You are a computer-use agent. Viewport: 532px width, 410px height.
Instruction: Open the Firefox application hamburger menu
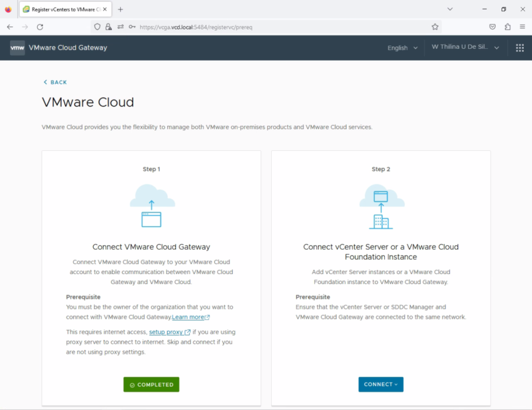pyautogui.click(x=523, y=27)
